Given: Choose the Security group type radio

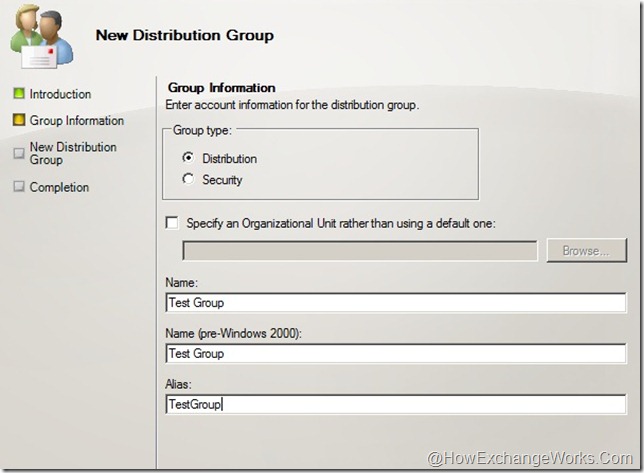Looking at the screenshot, I should [188, 179].
